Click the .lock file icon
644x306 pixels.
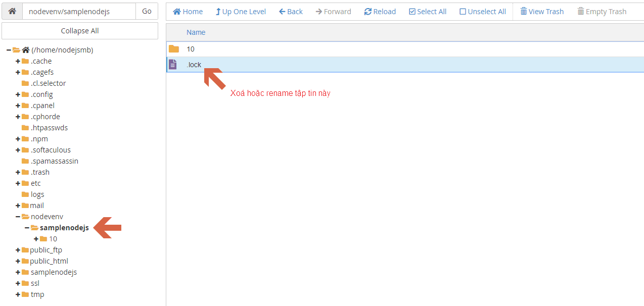point(173,65)
